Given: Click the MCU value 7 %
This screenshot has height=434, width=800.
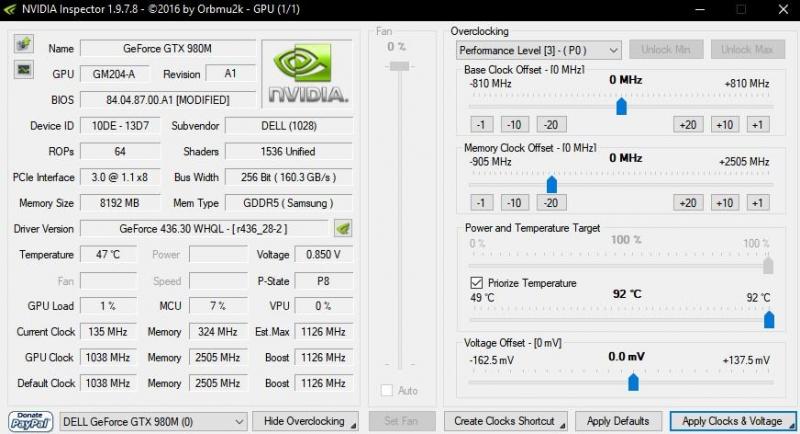Looking at the screenshot, I should pyautogui.click(x=218, y=305).
